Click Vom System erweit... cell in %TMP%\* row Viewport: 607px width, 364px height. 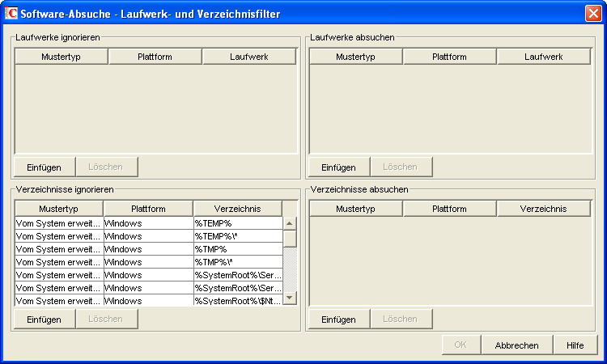(59, 262)
